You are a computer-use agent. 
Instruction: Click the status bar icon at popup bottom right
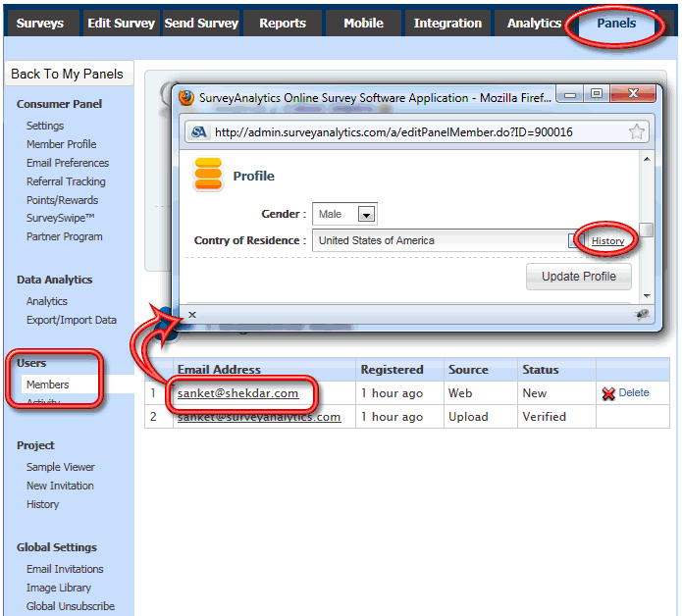(642, 315)
